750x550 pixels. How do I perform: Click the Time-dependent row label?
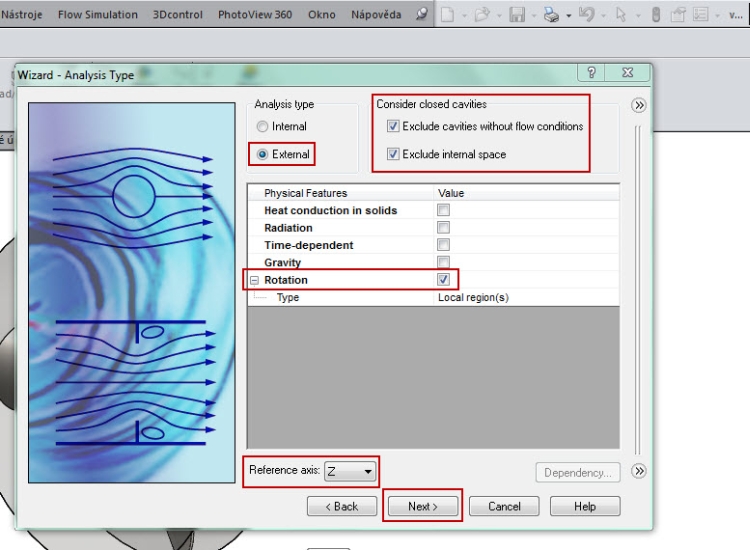coord(309,245)
